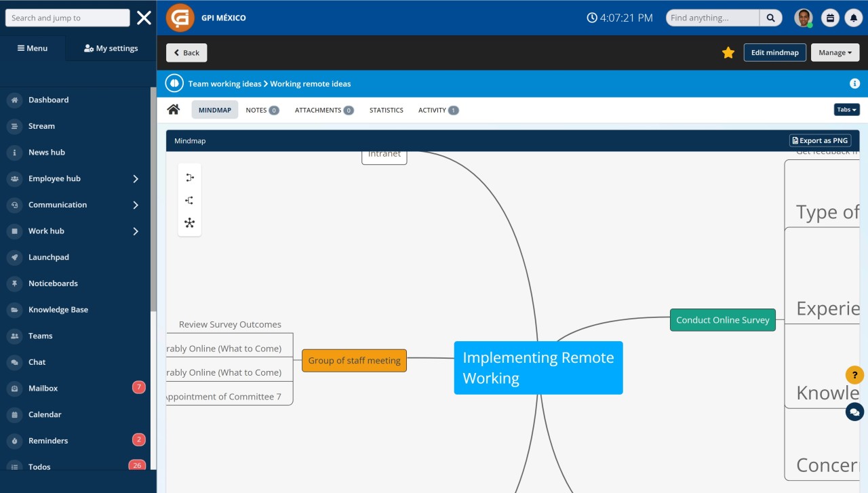
Task: Switch mindmap to radial layout
Action: pos(189,222)
